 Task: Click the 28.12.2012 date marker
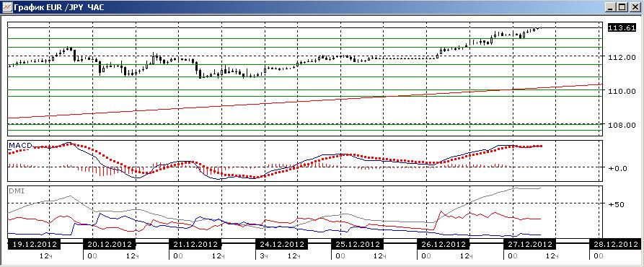[616, 244]
